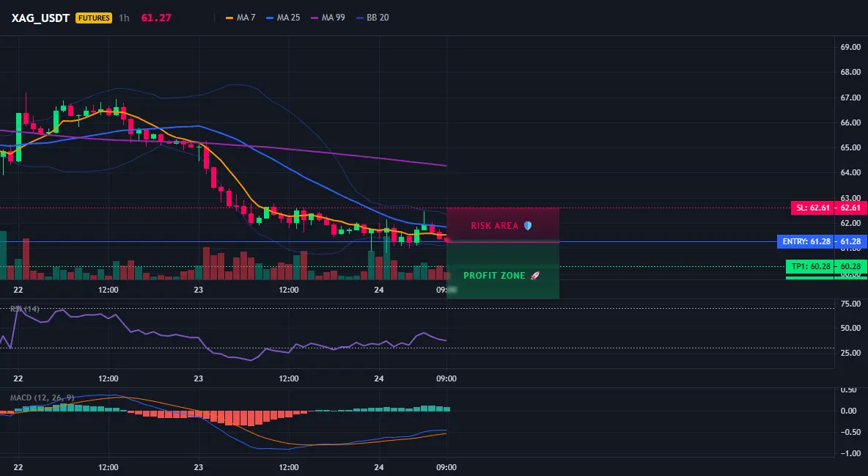
Task: Click the 68.00 price axis value
Action: click(x=850, y=72)
